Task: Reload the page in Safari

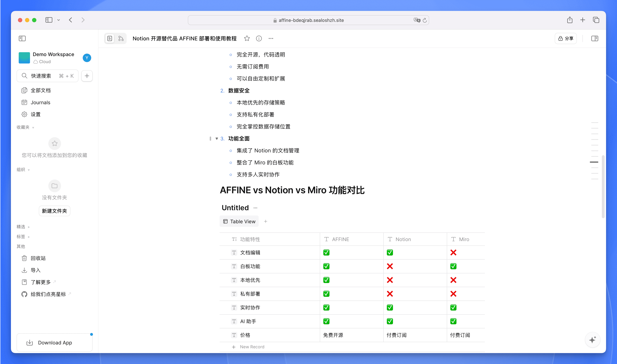Action: pyautogui.click(x=425, y=20)
